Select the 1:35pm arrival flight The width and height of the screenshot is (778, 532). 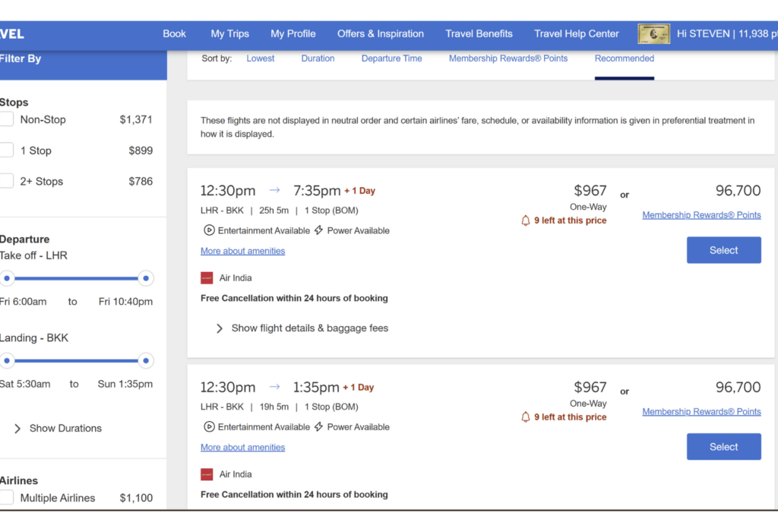click(723, 447)
